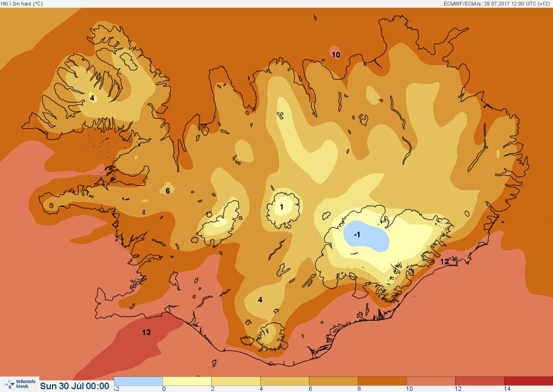The width and height of the screenshot is (553, 392).
Task: Click the 13 label over the southwest sea
Action: tap(147, 332)
